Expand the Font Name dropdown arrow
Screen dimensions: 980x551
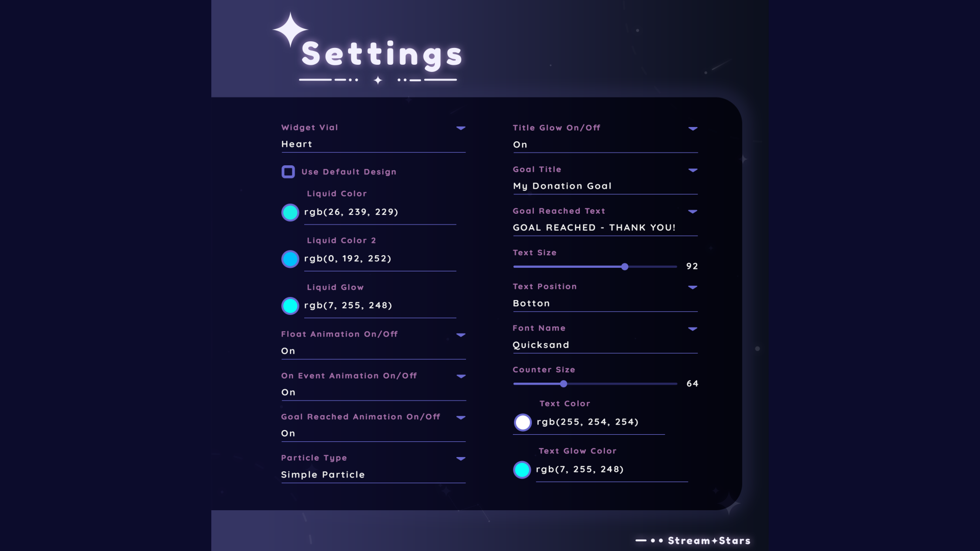coord(693,329)
